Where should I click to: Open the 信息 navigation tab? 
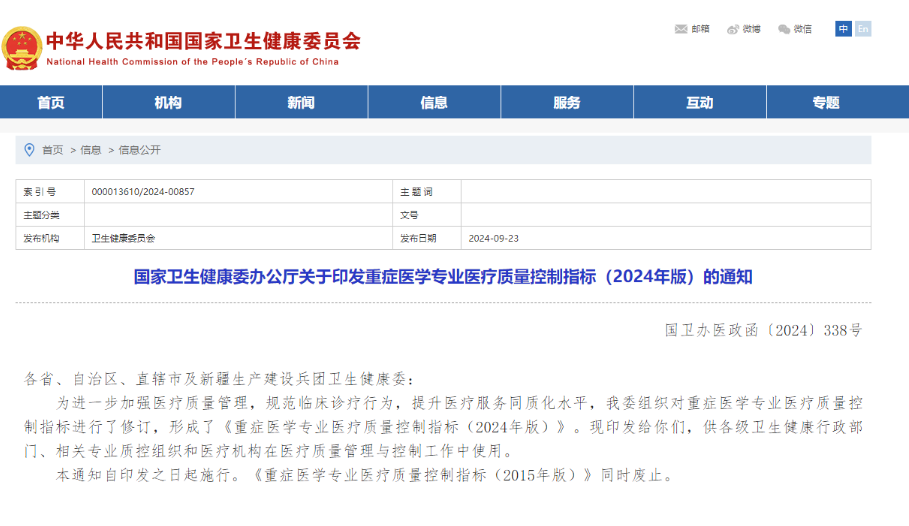coord(434,102)
